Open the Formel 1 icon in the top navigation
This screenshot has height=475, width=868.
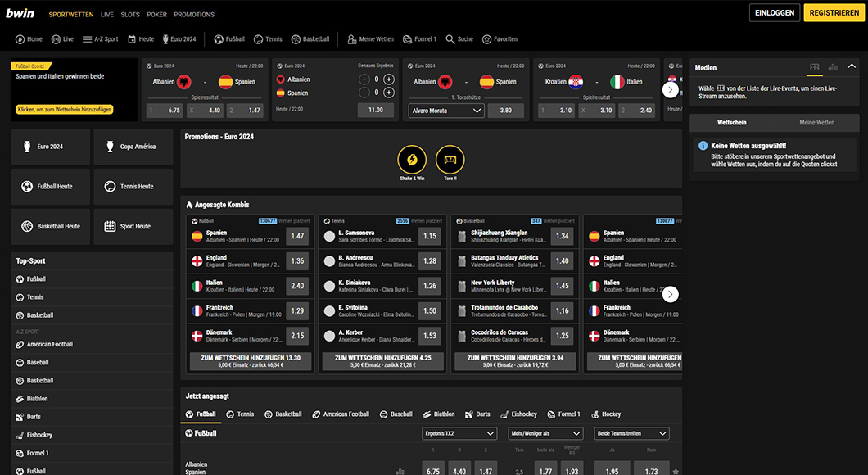(x=407, y=39)
